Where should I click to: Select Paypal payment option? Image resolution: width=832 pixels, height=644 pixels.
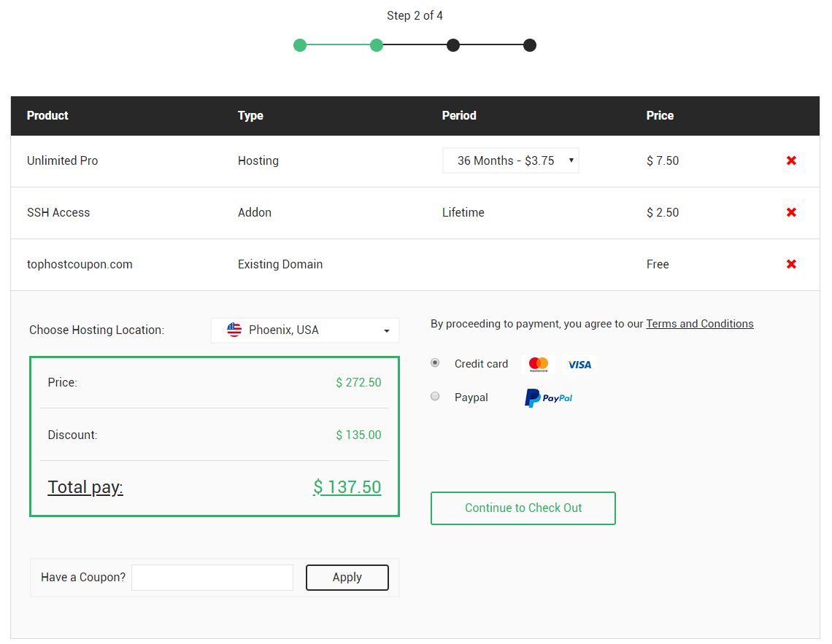(435, 397)
